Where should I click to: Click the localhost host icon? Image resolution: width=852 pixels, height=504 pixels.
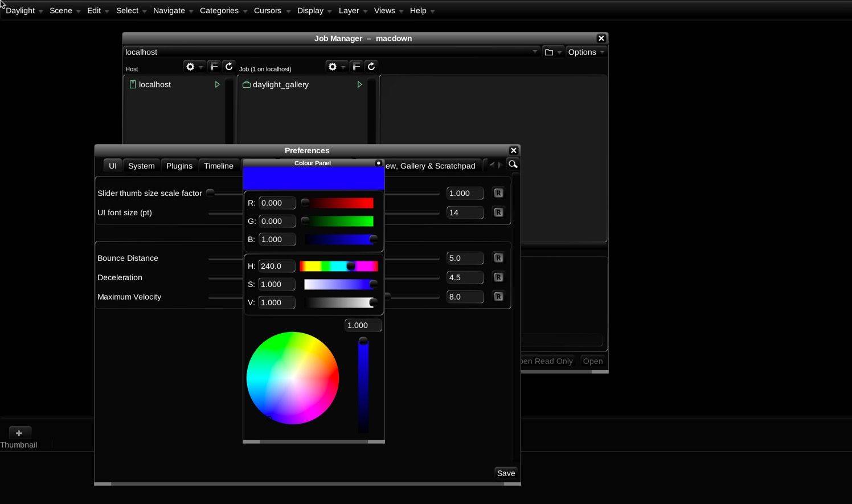[132, 84]
